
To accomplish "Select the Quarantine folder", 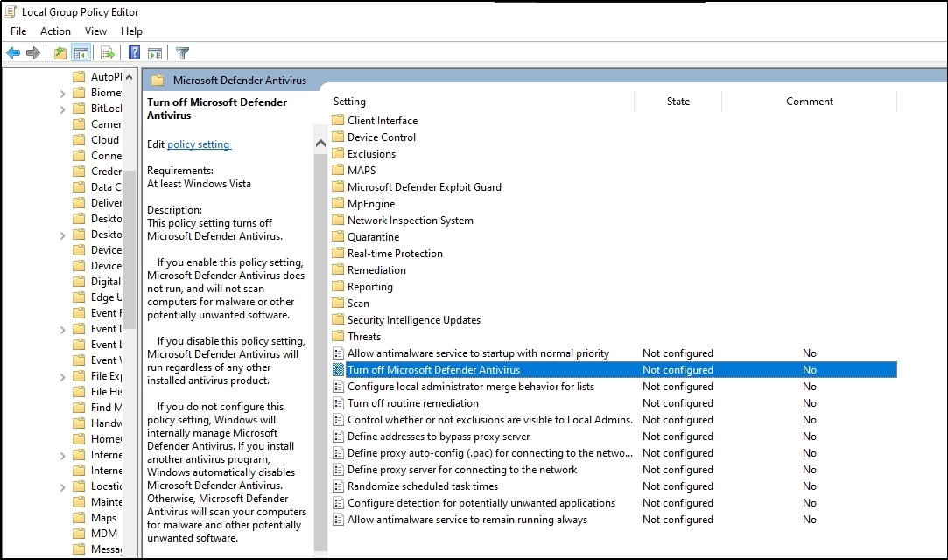I will [366, 237].
